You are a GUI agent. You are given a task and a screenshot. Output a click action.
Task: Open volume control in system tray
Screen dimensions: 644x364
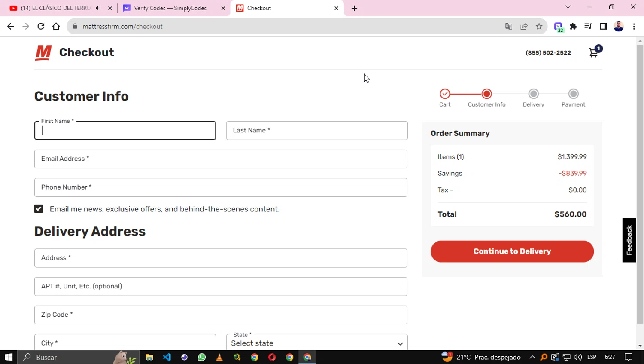pos(578,357)
